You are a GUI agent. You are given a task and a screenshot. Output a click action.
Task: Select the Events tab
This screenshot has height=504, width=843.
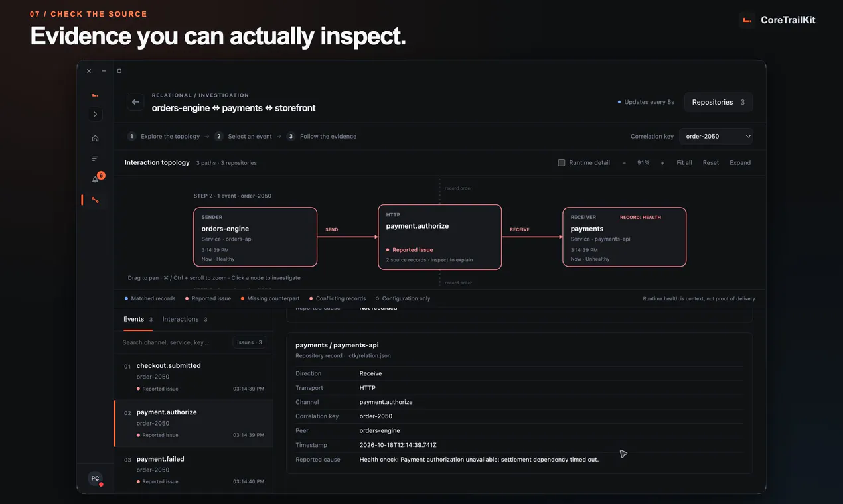(138, 319)
